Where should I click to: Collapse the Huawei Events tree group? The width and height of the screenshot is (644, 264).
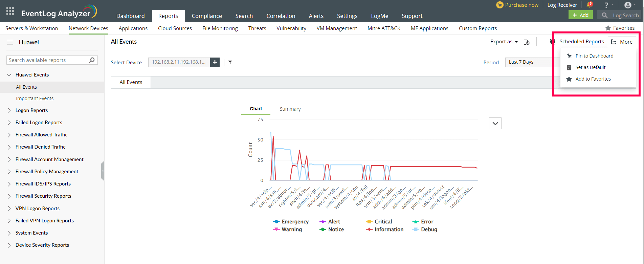9,75
